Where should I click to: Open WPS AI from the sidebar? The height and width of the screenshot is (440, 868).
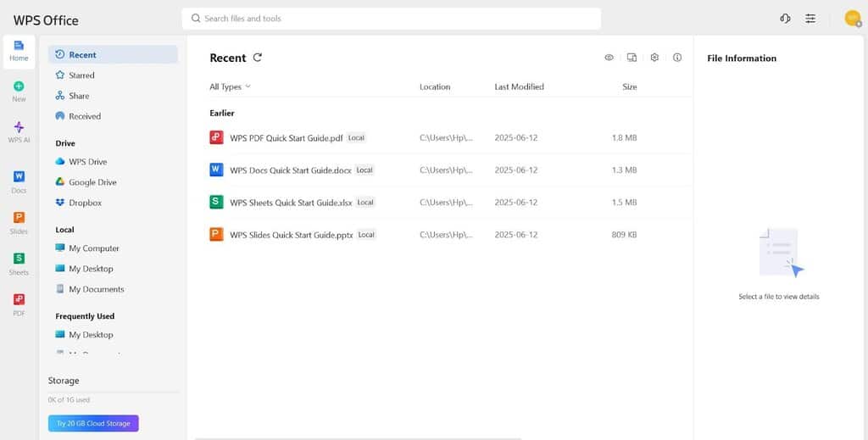(19, 132)
